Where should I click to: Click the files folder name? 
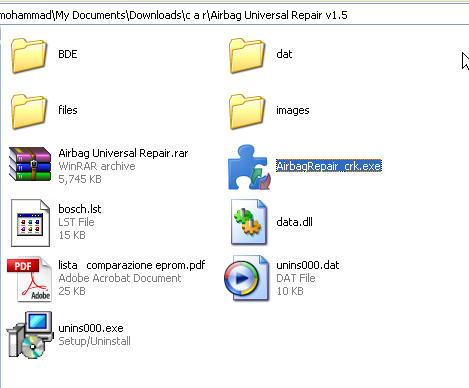point(68,110)
